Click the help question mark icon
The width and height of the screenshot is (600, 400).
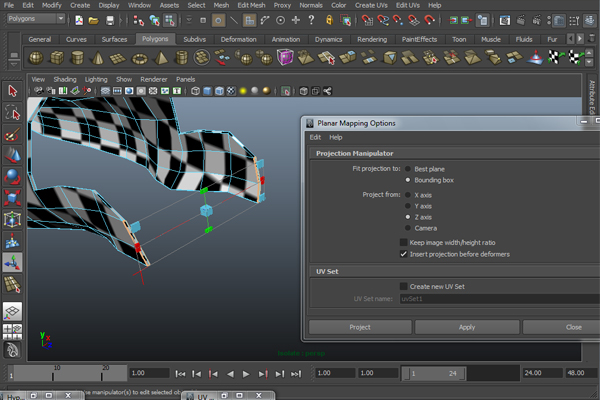[311, 20]
